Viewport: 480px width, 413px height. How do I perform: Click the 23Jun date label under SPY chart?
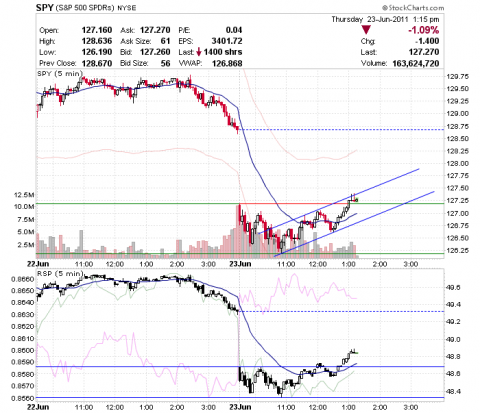click(x=240, y=264)
